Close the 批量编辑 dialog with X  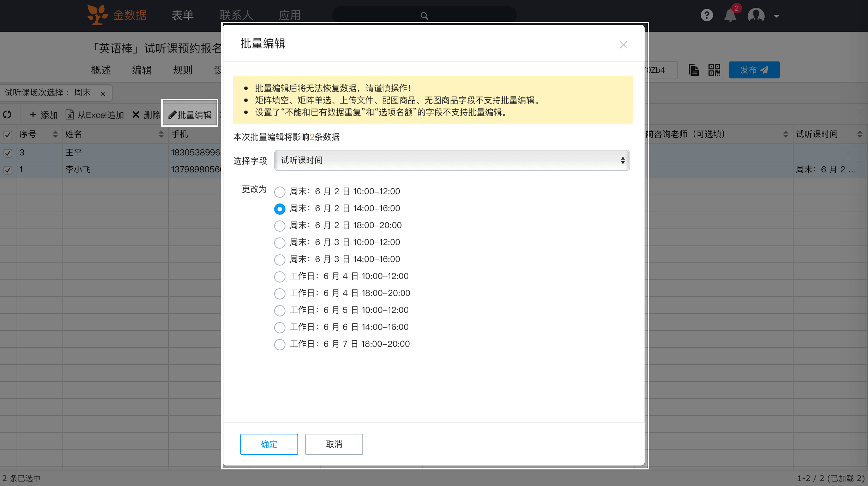[623, 45]
